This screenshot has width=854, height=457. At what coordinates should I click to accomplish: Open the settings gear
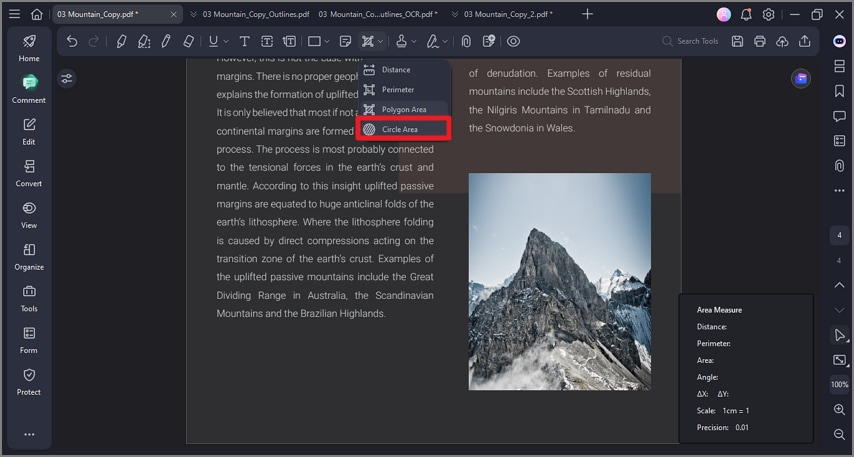pos(768,15)
